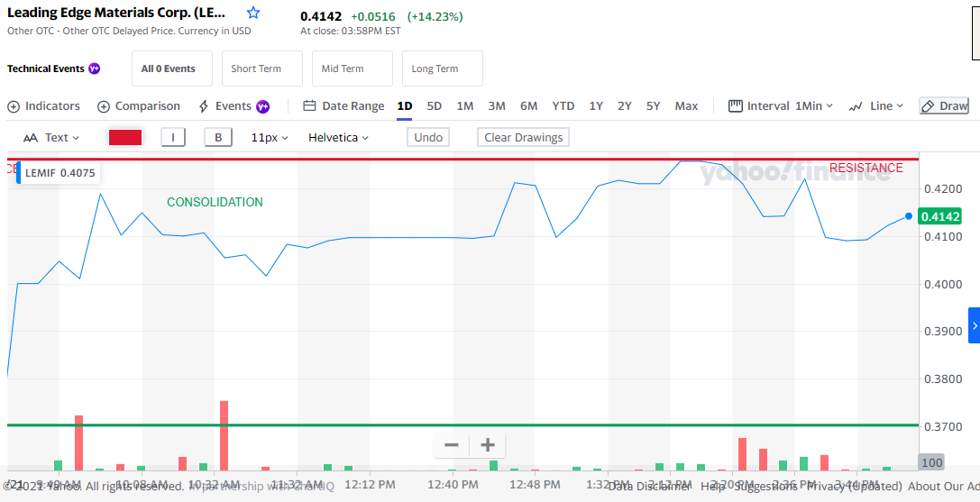Select the 1D range tab
This screenshot has height=502, width=980.
(x=405, y=105)
